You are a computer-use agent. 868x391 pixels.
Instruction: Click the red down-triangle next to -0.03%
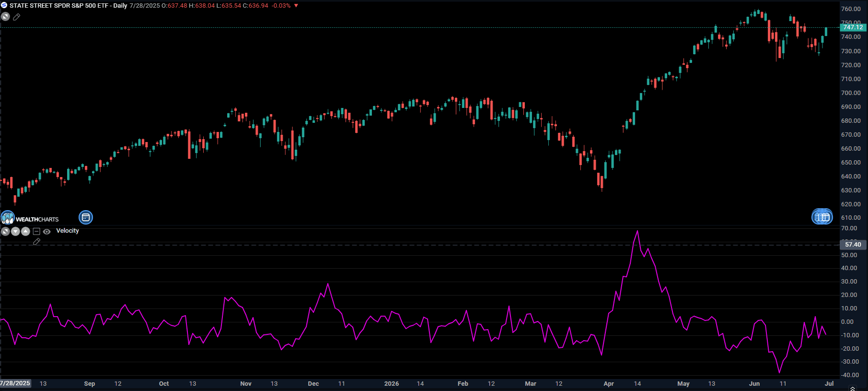click(296, 6)
